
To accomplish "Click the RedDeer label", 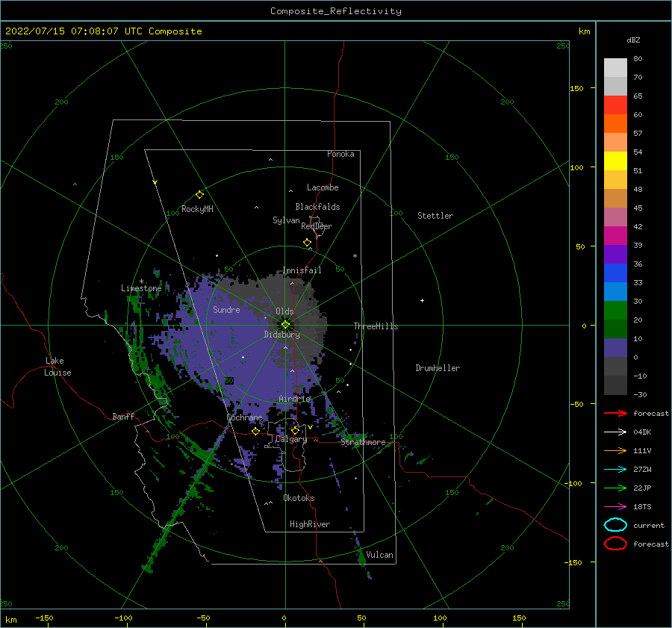I will (317, 226).
